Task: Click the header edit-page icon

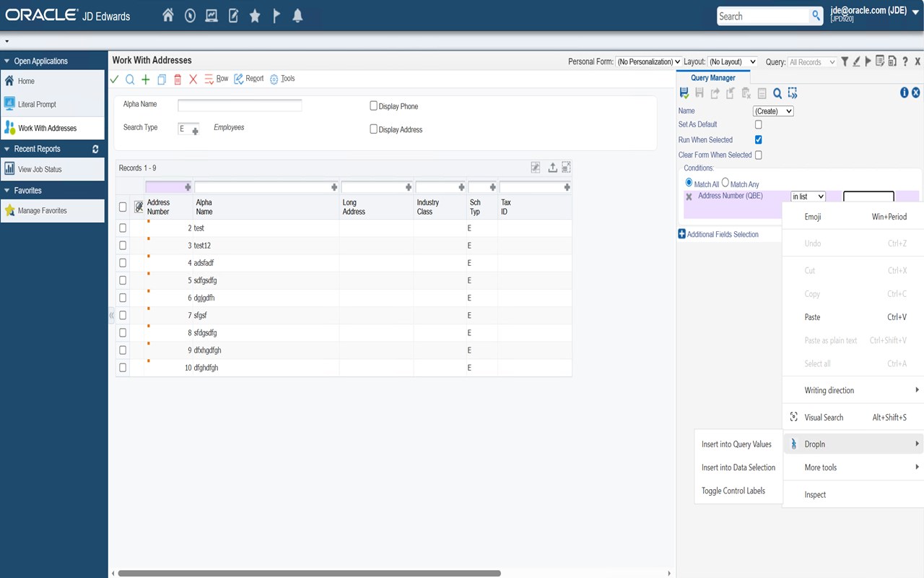Action: point(233,15)
